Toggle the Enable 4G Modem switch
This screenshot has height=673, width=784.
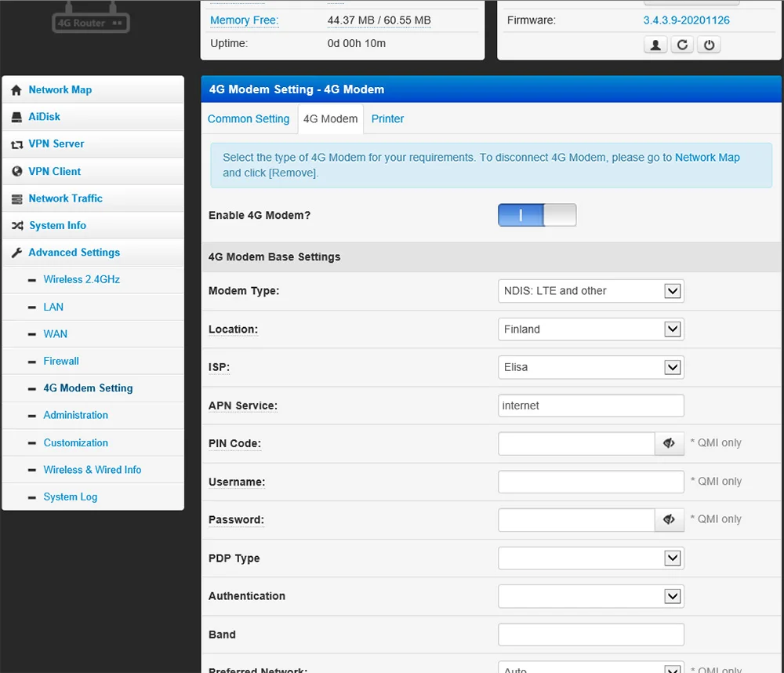(x=537, y=215)
